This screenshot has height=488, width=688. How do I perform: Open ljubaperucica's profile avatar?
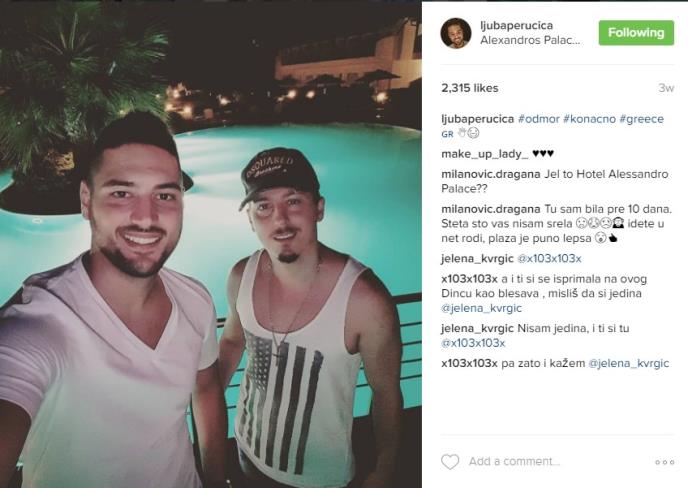(456, 33)
